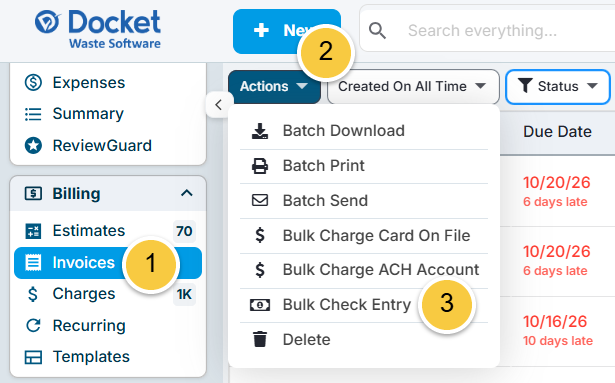Screen dimensions: 615x383
Task: Choose Batch Download from Actions menu
Action: [x=364, y=131]
